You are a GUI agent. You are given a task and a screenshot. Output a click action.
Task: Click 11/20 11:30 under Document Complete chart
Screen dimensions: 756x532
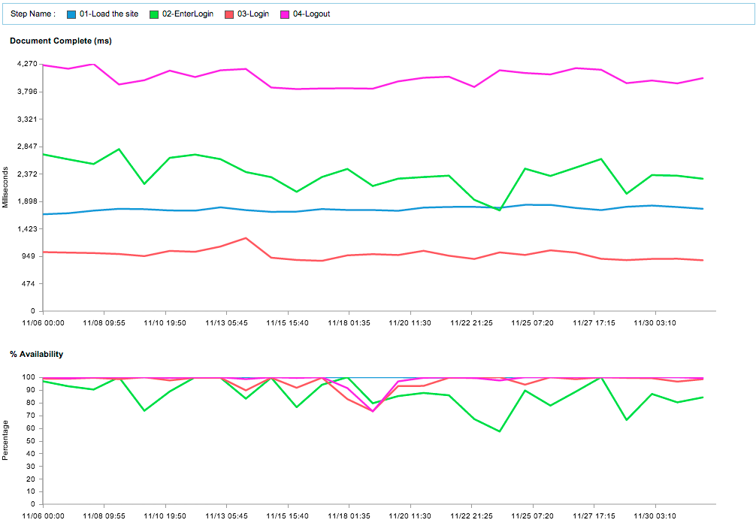pos(410,323)
